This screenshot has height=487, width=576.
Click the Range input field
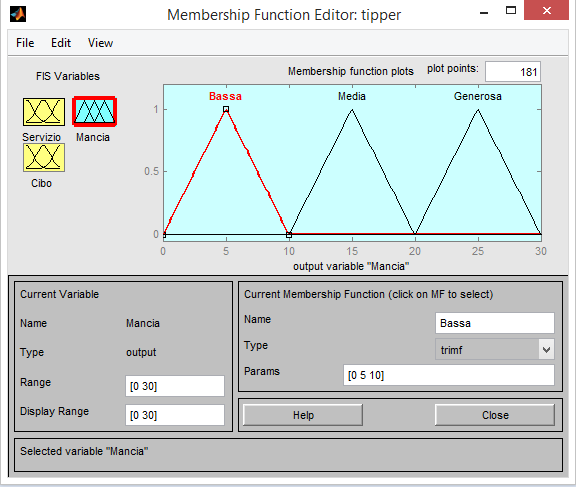click(x=175, y=386)
